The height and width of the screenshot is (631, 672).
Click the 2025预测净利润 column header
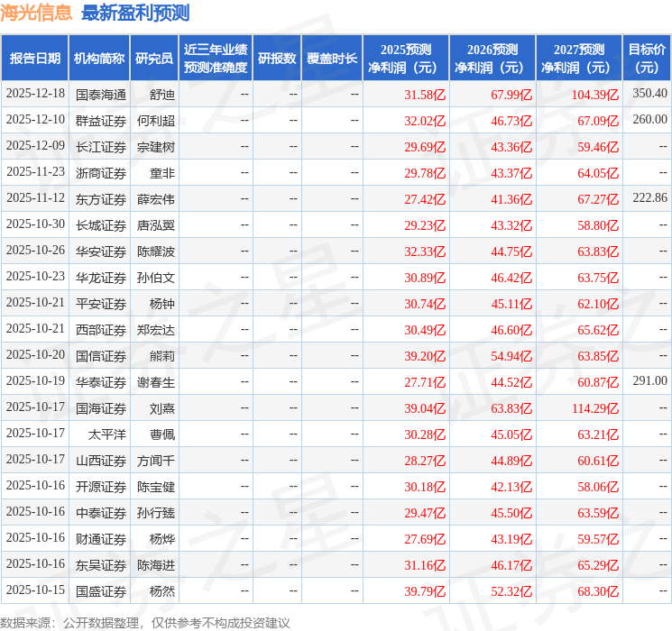pyautogui.click(x=406, y=59)
